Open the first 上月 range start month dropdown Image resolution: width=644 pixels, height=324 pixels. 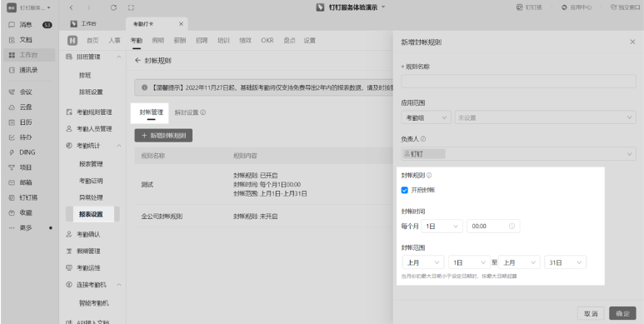[423, 262]
